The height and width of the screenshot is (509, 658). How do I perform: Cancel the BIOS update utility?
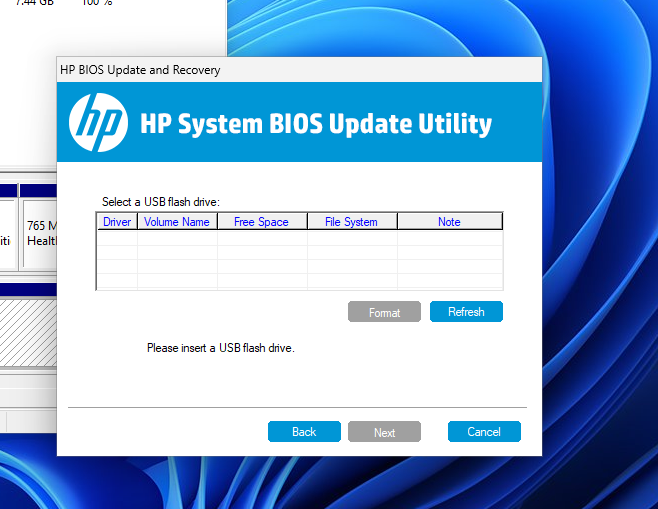(x=484, y=432)
